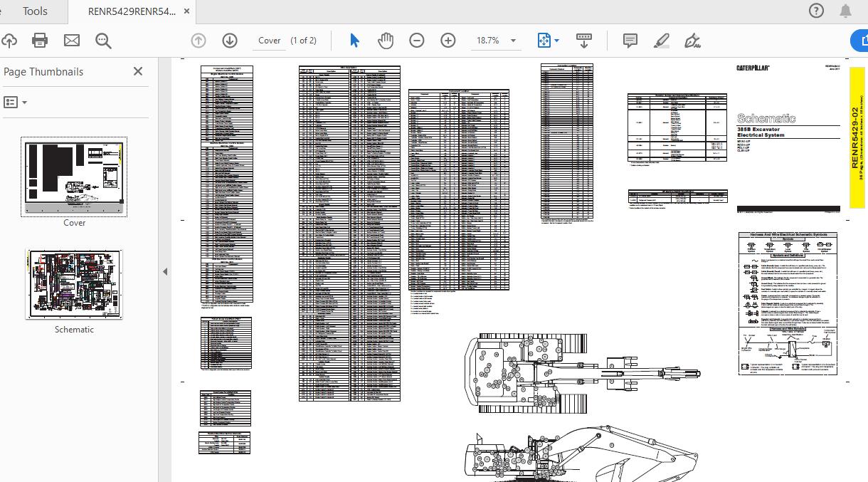868x482 pixels.
Task: Close the Page Thumbnails panel
Action: tap(138, 71)
